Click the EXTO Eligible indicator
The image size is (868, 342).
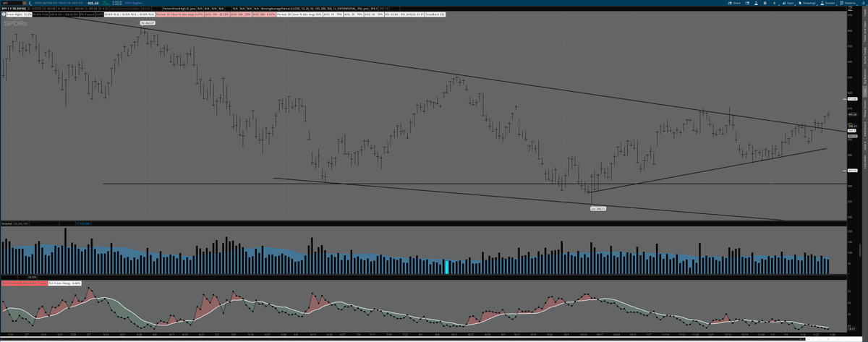pos(133,3)
